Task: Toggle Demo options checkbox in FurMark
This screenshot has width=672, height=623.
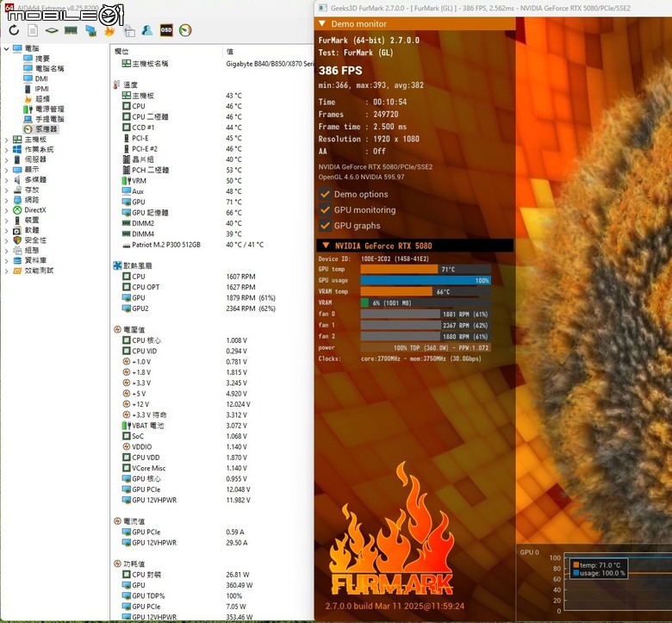Action: tap(325, 194)
